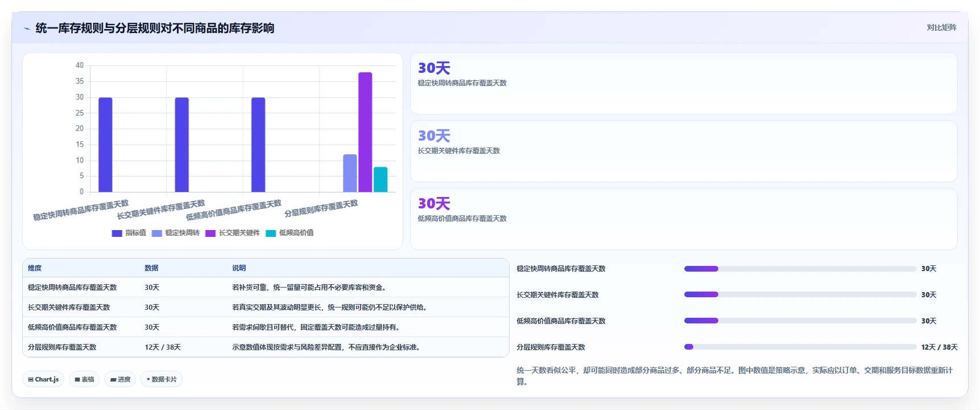Click the 12天 / 38天 value beside progress bar
The height and width of the screenshot is (410, 980).
point(940,347)
